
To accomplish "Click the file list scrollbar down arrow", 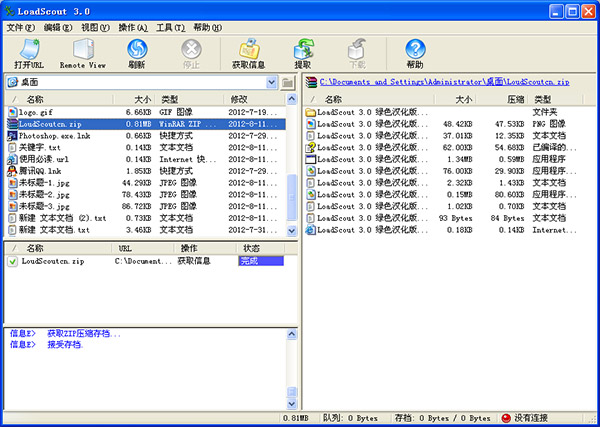I will [292, 231].
